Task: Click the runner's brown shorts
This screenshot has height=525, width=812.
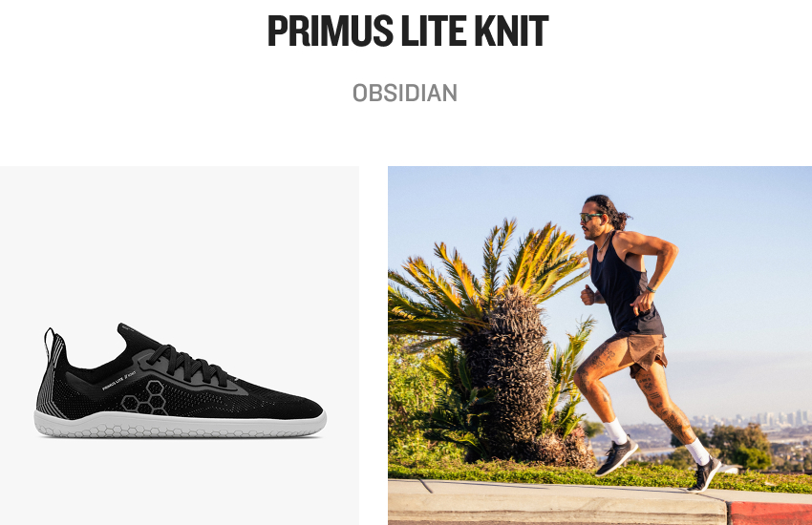Action: (638, 351)
